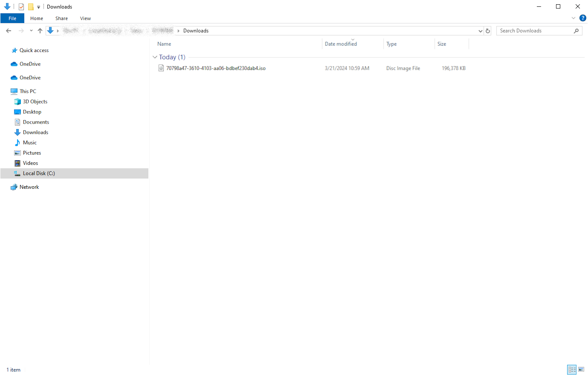The image size is (588, 375).
Task: Expand the ribbon chevron
Action: coord(574,18)
